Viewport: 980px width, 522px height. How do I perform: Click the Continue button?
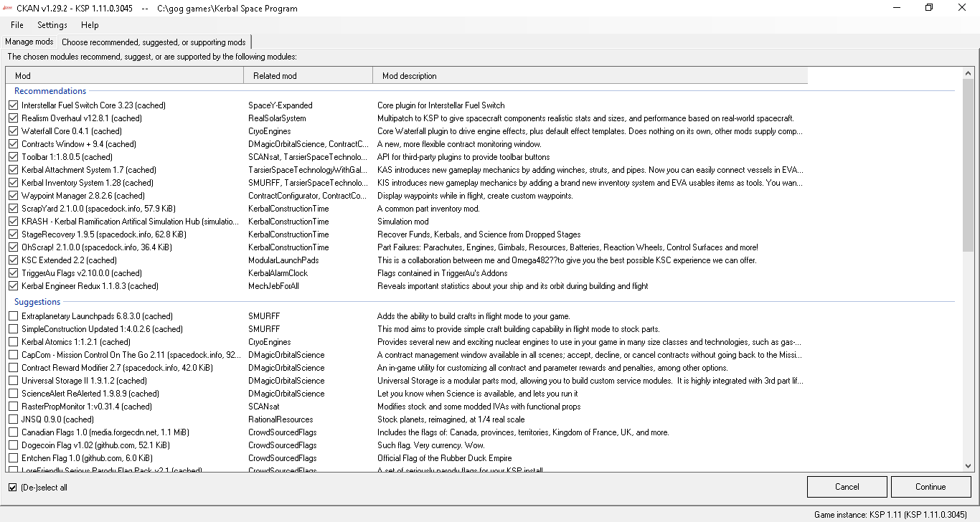930,487
